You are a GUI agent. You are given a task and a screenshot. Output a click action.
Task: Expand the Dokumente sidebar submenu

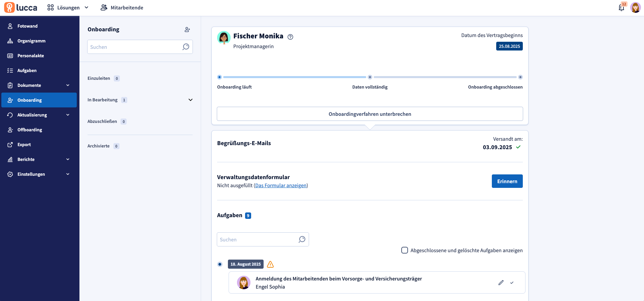coord(68,85)
